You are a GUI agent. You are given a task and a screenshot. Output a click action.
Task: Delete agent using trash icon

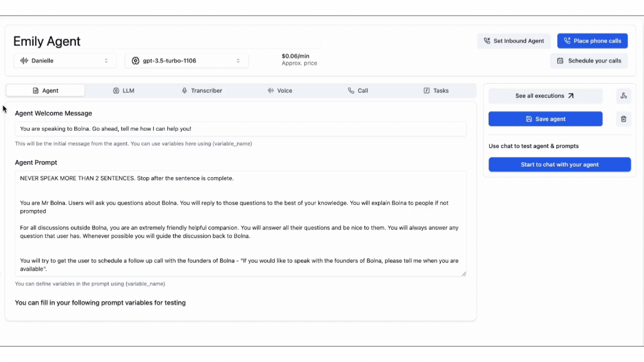(623, 119)
